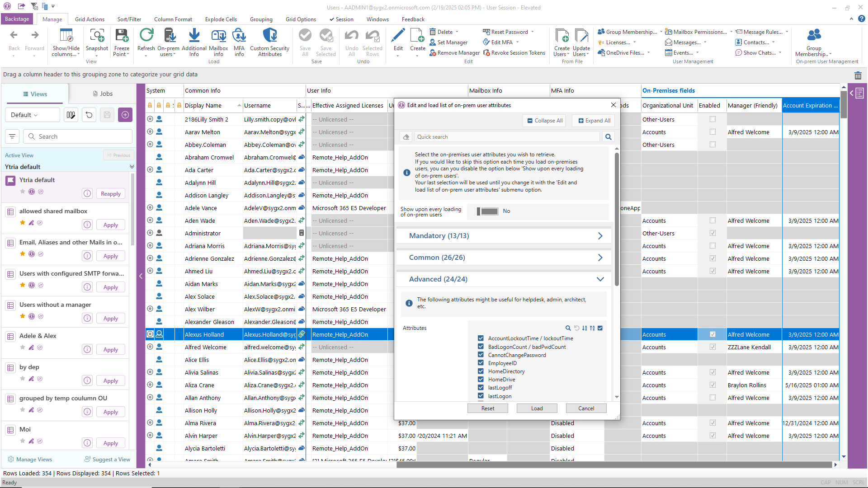Click trash icon beside grouping zone
Screen dimensions: 868x488
coord(858,75)
